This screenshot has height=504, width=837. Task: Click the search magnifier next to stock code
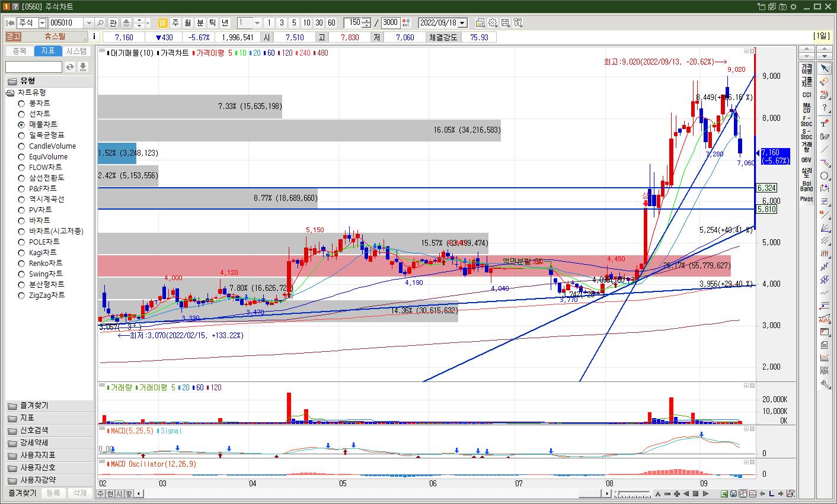[100, 23]
